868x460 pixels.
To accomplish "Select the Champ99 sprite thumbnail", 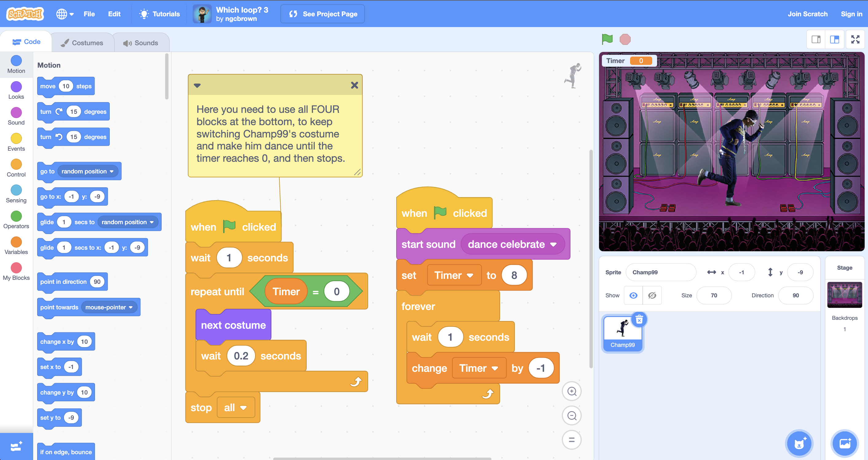I will click(x=622, y=334).
